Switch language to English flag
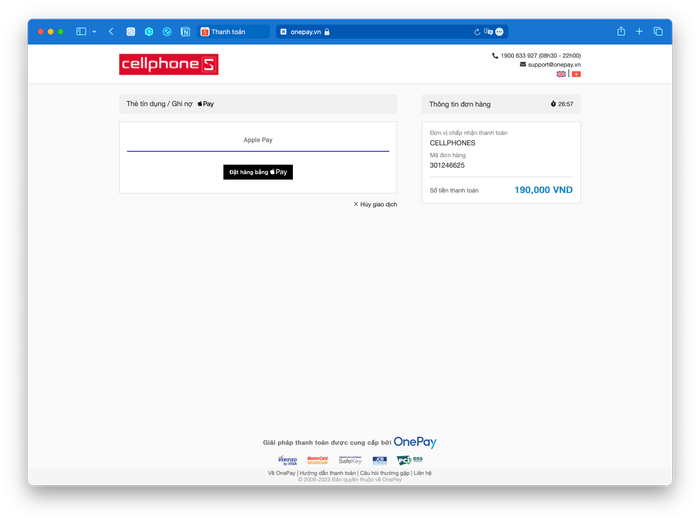The height and width of the screenshot is (522, 700). click(x=561, y=74)
